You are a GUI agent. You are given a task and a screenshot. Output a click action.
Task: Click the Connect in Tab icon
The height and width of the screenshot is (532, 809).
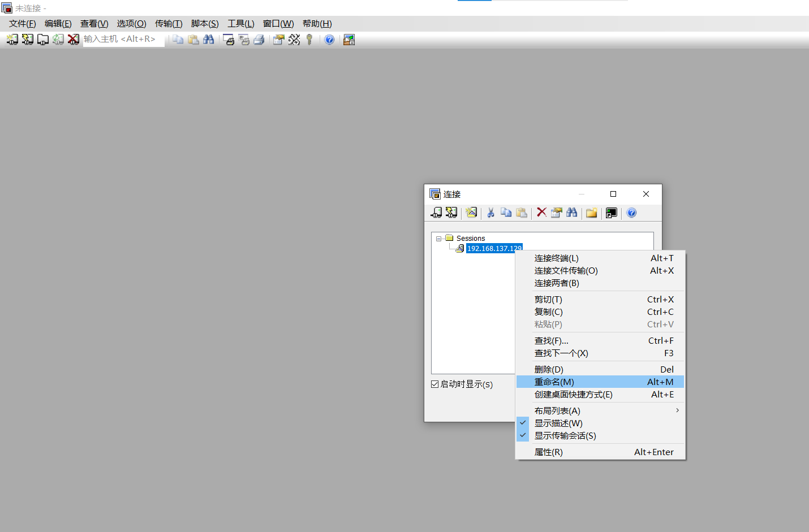click(x=42, y=40)
